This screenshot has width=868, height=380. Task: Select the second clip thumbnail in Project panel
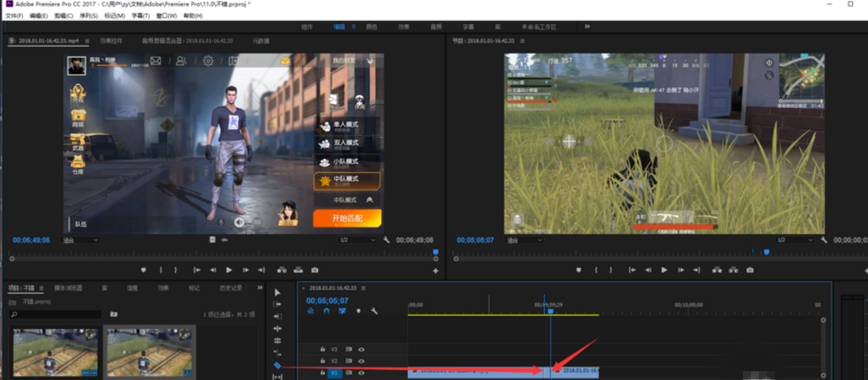tap(149, 353)
